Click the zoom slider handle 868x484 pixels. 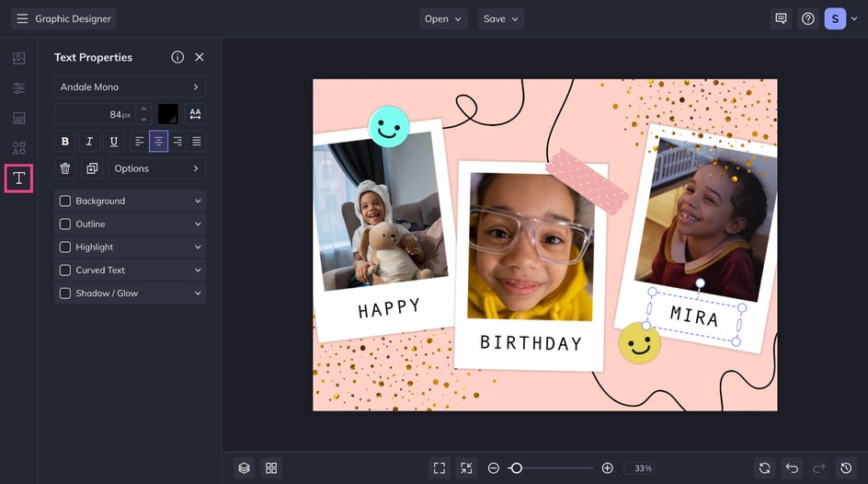516,468
